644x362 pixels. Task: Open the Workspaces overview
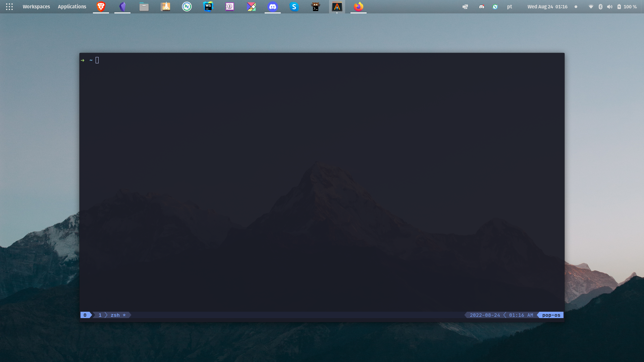tap(36, 6)
